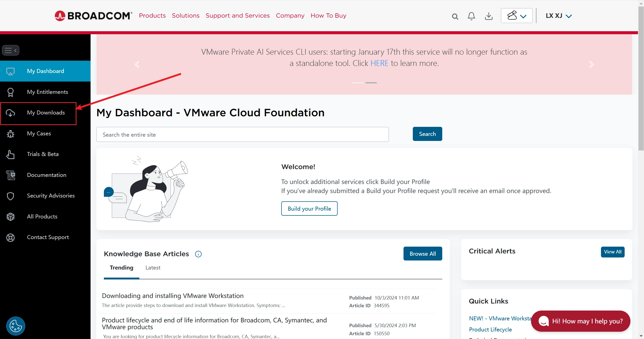The width and height of the screenshot is (644, 339).
Task: Go to previous banner with left arrow
Action: [137, 64]
